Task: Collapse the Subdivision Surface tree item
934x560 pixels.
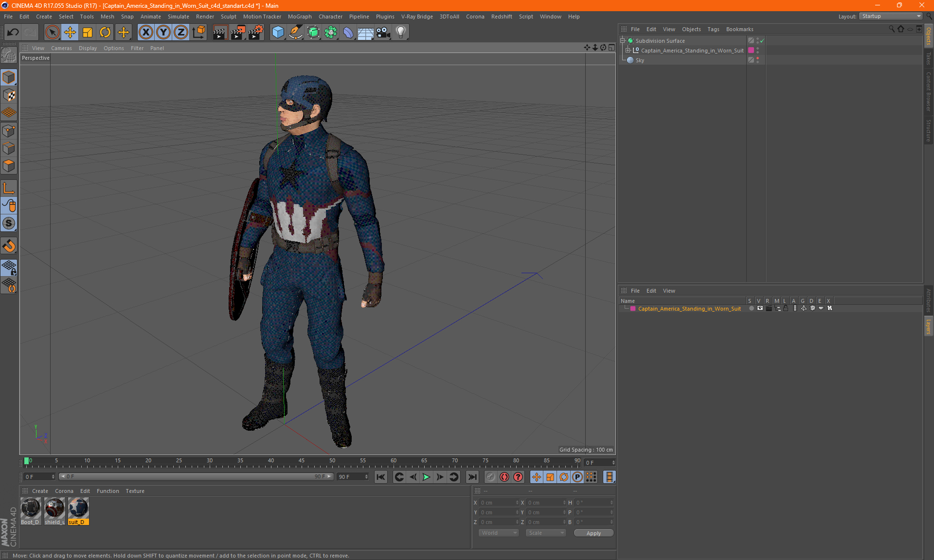Action: 622,41
